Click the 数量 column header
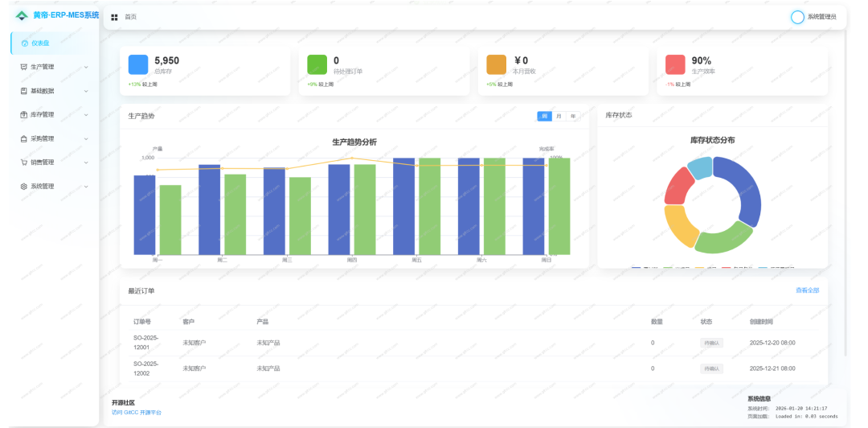 (x=657, y=322)
